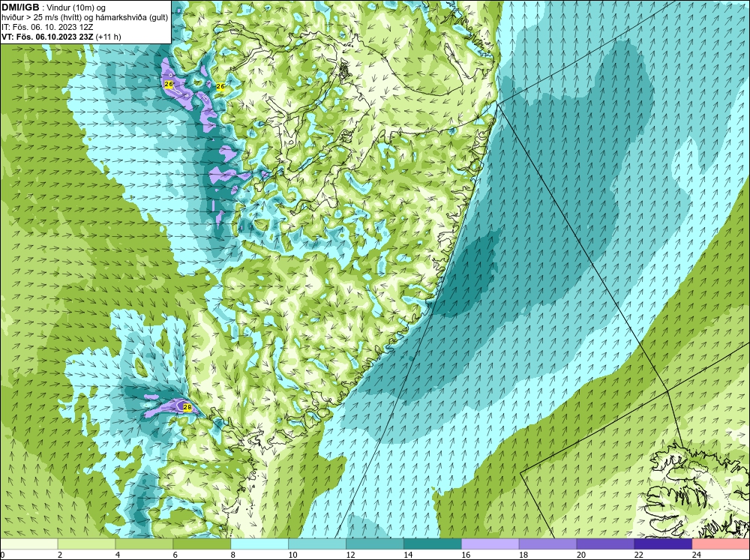Click the "(+11 h)" forecast offset text
The height and width of the screenshot is (560, 750).
[x=109, y=37]
